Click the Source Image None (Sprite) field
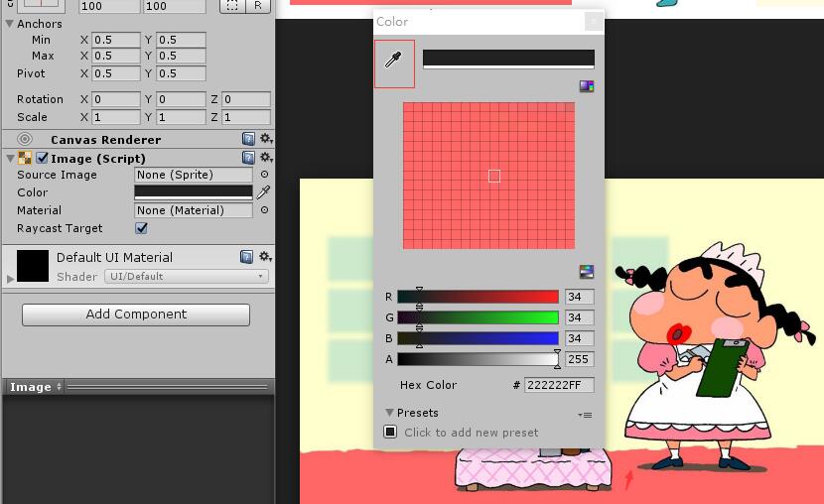The image size is (824, 504). click(x=194, y=175)
